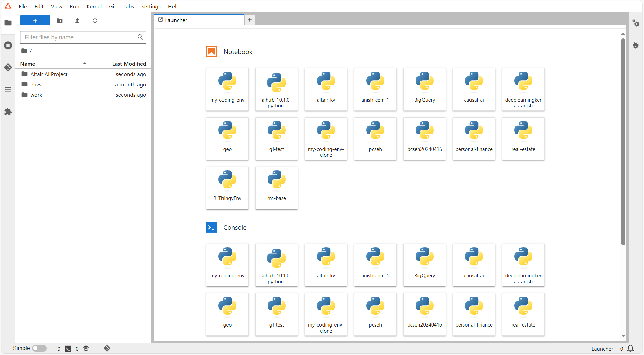Launch deeplearningker as_anish Console

tap(523, 265)
